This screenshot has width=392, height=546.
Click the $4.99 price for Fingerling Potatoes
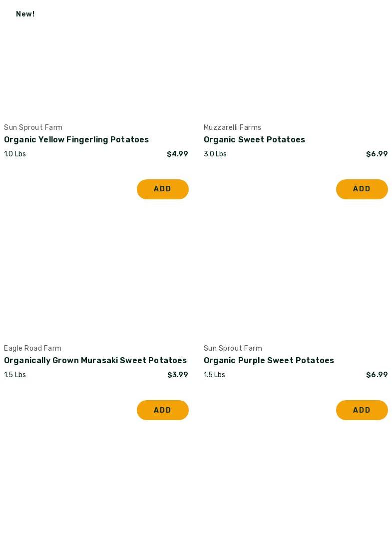177,154
